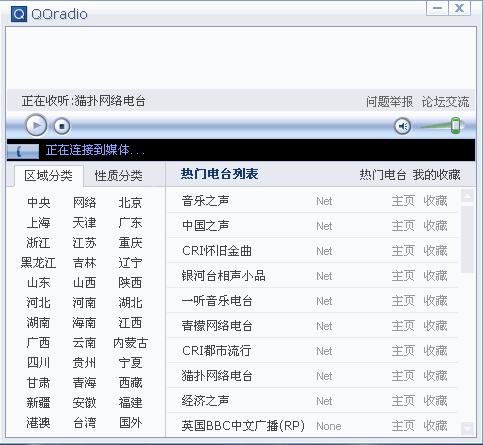Play the 音乐之声 station
Viewport: 483px width, 445px height.
pos(205,201)
